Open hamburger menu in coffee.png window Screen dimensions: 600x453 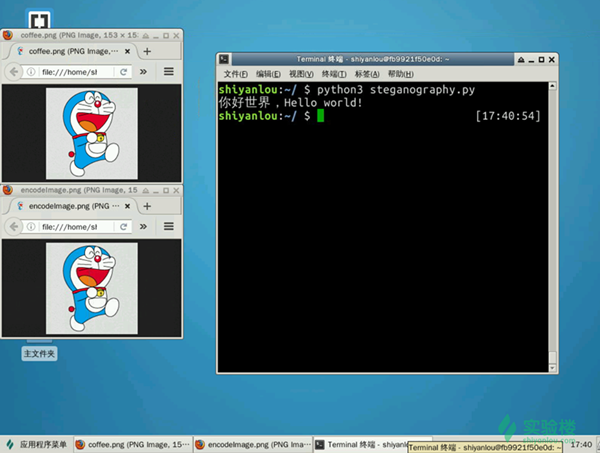169,72
